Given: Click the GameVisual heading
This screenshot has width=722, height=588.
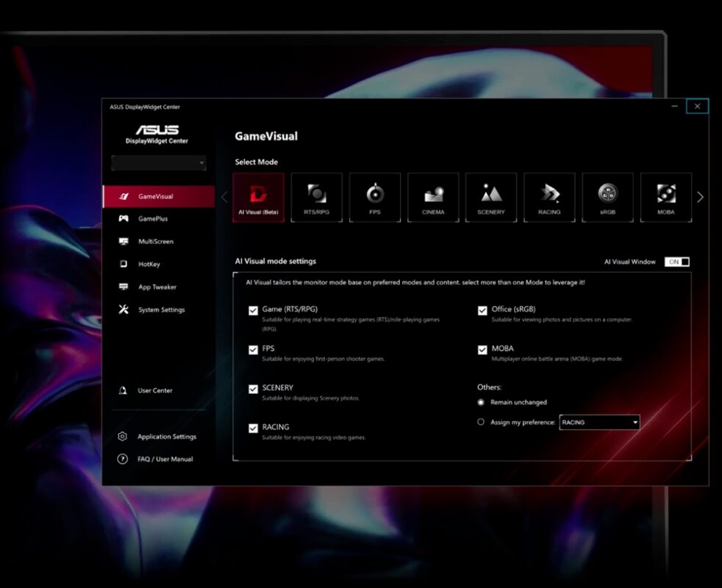Looking at the screenshot, I should click(x=266, y=136).
